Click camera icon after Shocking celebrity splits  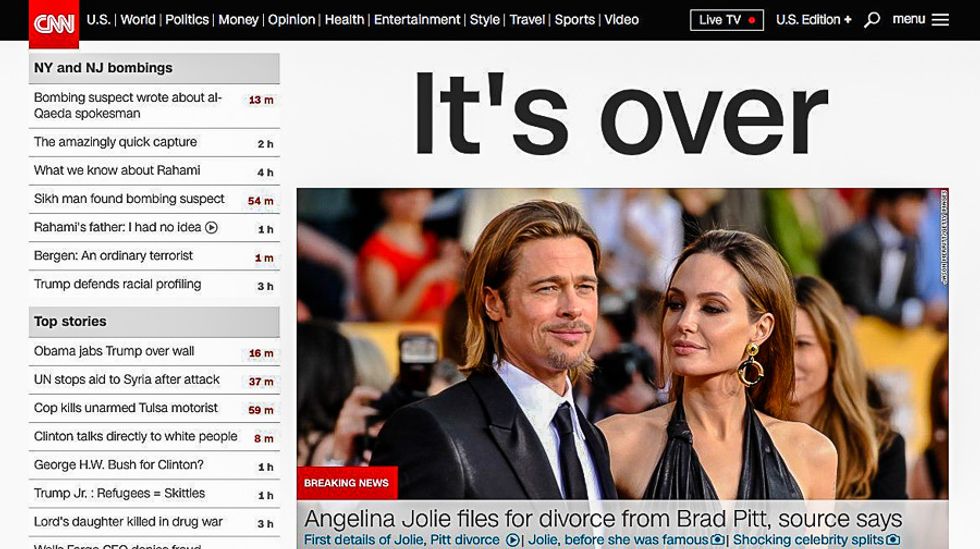(893, 540)
